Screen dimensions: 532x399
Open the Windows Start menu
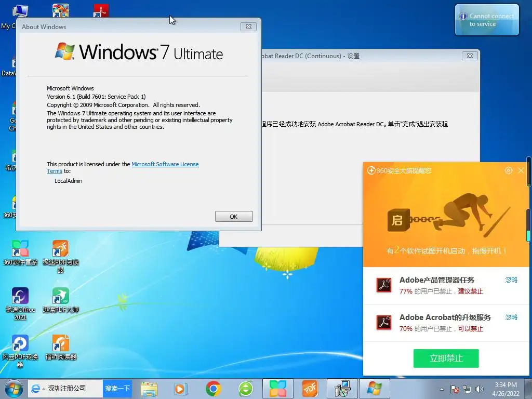(x=14, y=389)
